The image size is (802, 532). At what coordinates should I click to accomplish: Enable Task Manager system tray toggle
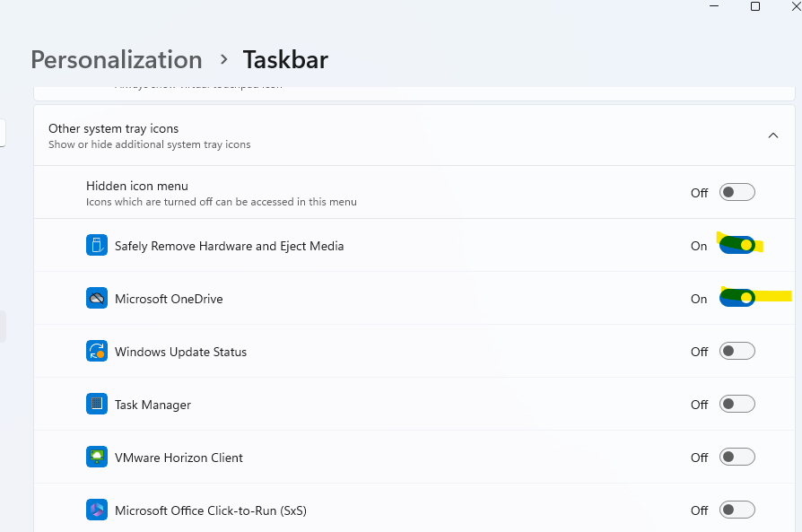pos(737,404)
